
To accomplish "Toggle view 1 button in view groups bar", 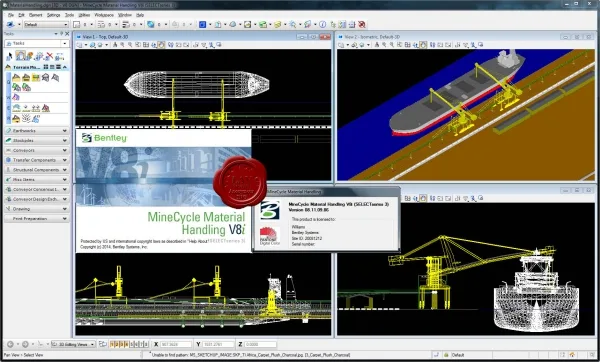I will coord(112,344).
